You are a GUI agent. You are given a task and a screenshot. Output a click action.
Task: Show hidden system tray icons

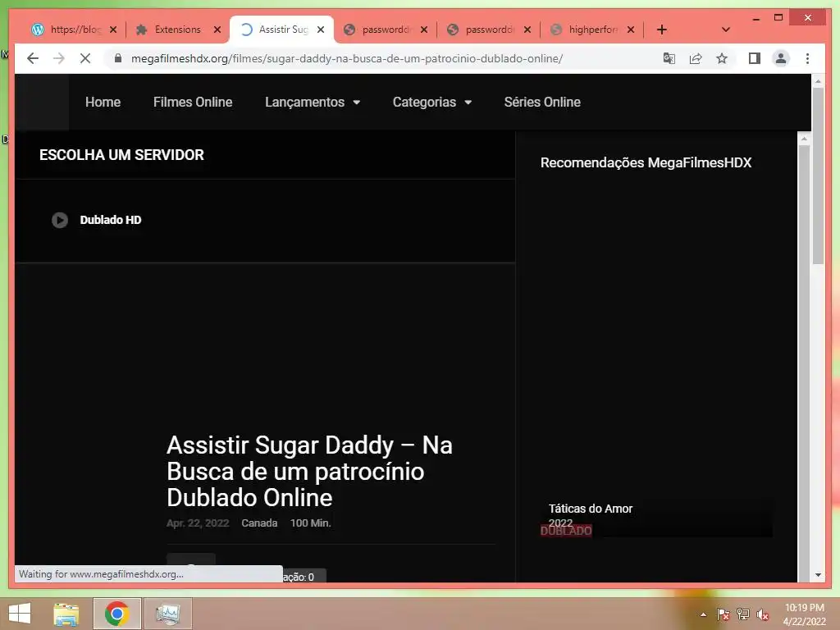(703, 614)
